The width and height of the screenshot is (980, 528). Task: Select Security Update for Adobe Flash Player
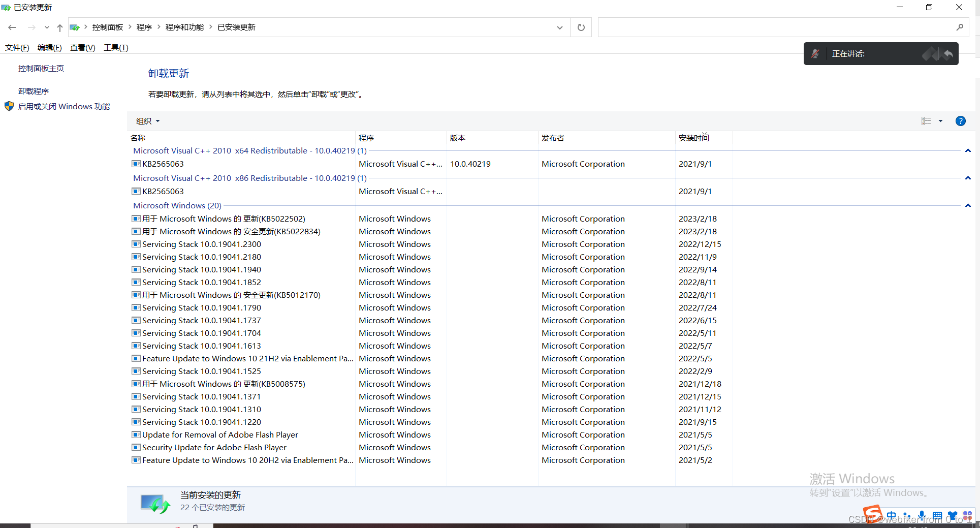[x=432, y=447]
